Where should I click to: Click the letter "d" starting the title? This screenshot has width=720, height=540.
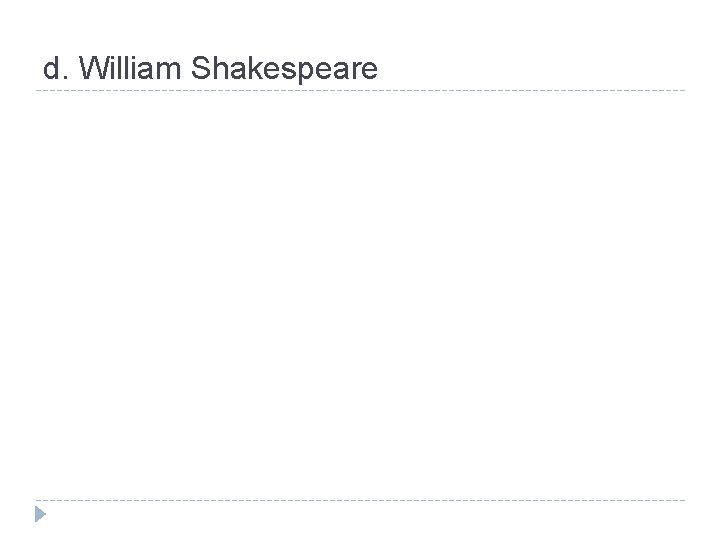pos(51,68)
